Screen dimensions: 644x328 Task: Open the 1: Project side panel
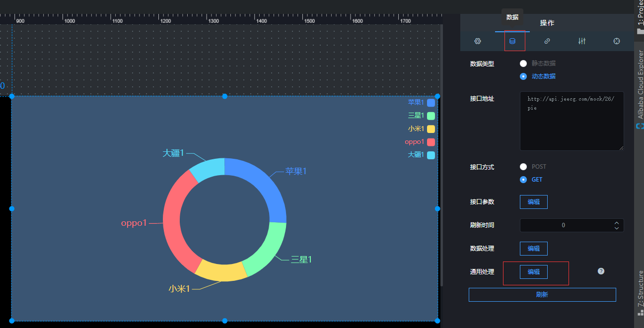tap(640, 16)
